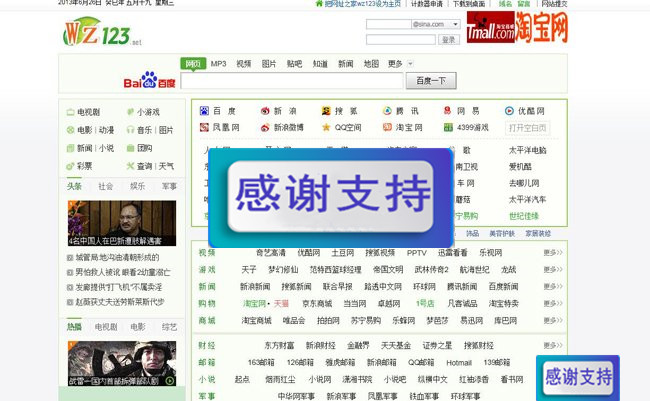Open the Tmall.com banner logo

[490, 27]
